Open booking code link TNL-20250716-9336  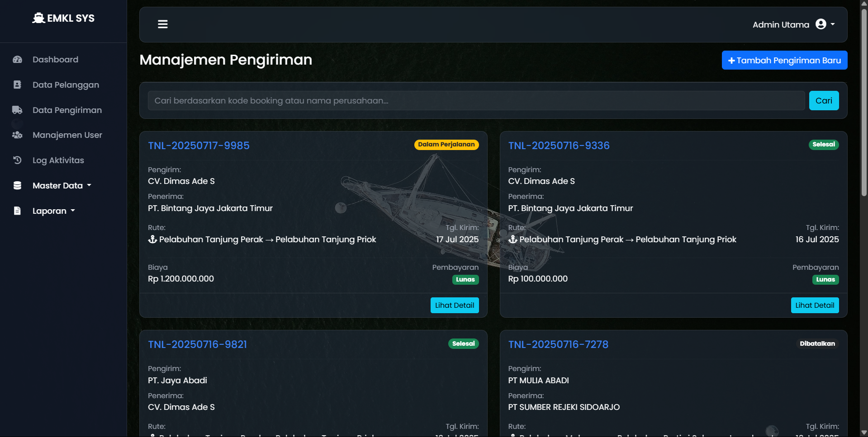click(x=559, y=146)
